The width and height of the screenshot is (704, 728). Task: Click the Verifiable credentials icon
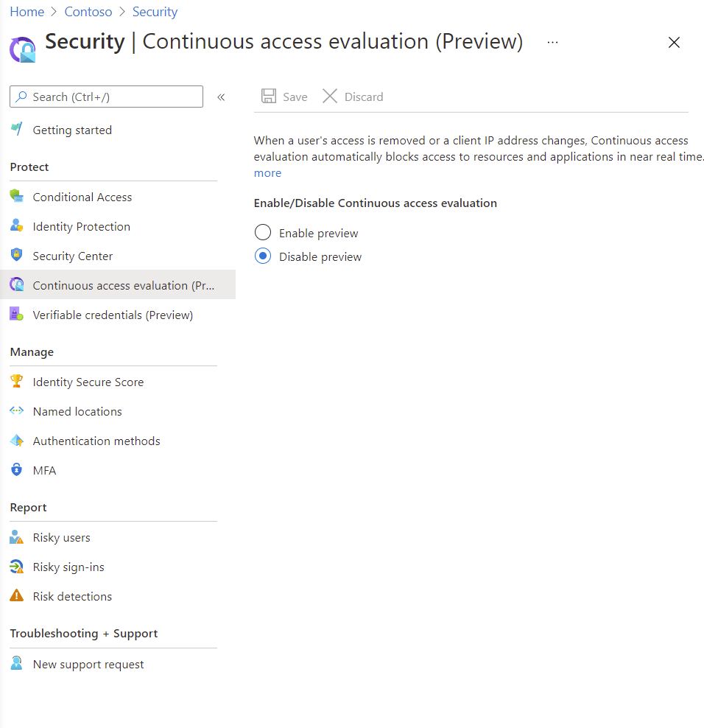(16, 315)
